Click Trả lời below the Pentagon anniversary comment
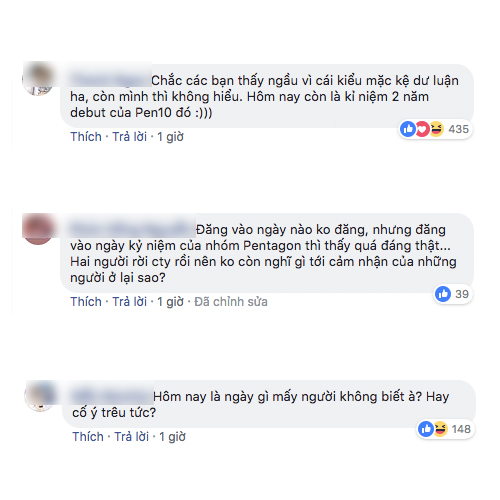The image size is (500, 500). (x=129, y=302)
